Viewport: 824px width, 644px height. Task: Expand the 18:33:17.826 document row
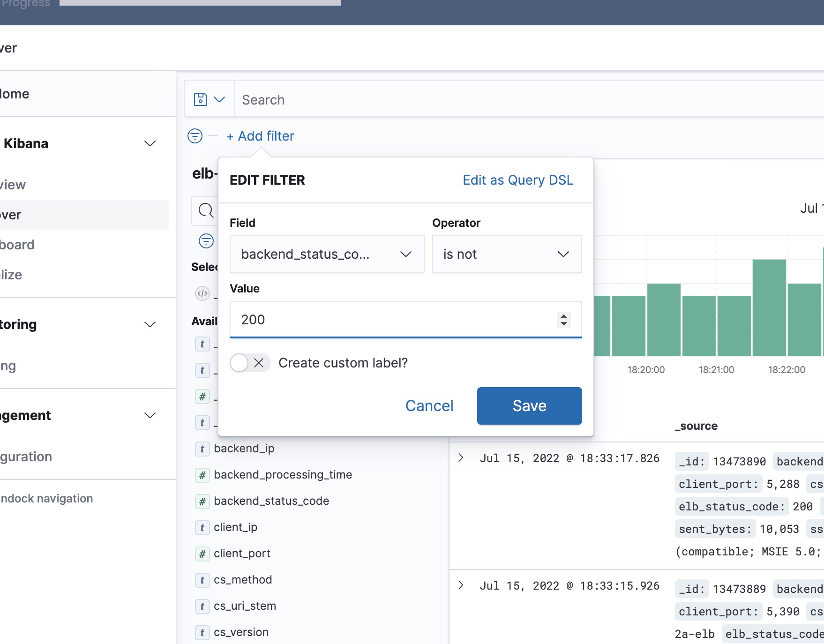click(x=461, y=457)
